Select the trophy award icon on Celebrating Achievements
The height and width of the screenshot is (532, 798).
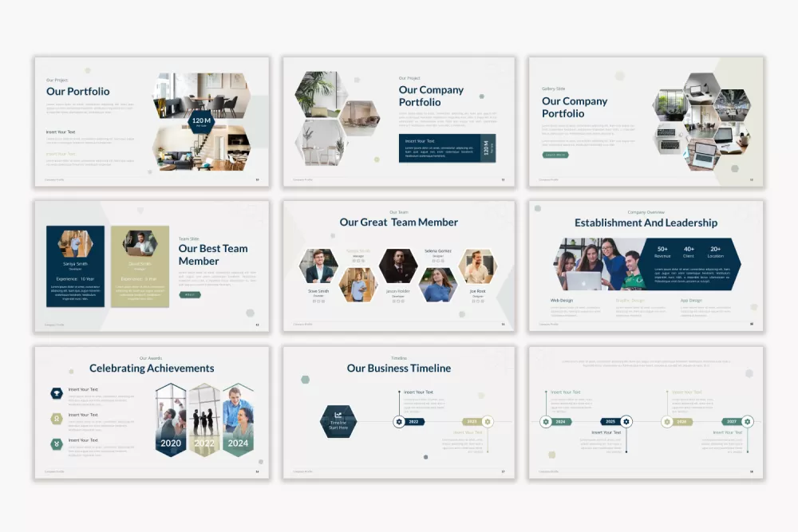(56, 392)
